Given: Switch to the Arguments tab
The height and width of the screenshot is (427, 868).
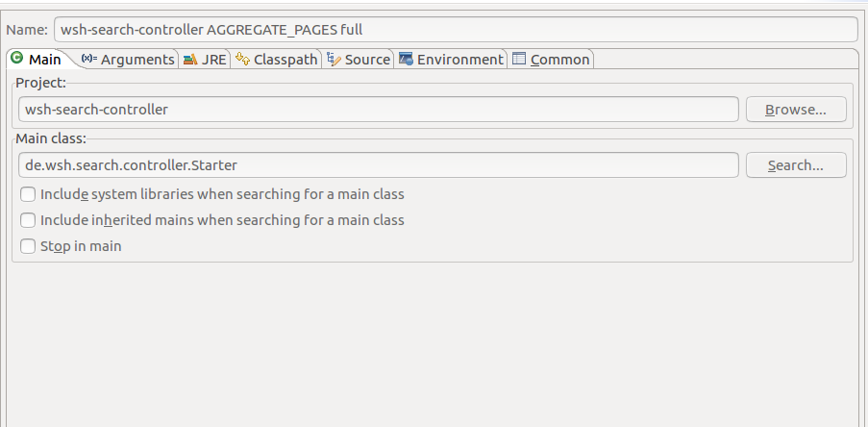Looking at the screenshot, I should [x=136, y=60].
